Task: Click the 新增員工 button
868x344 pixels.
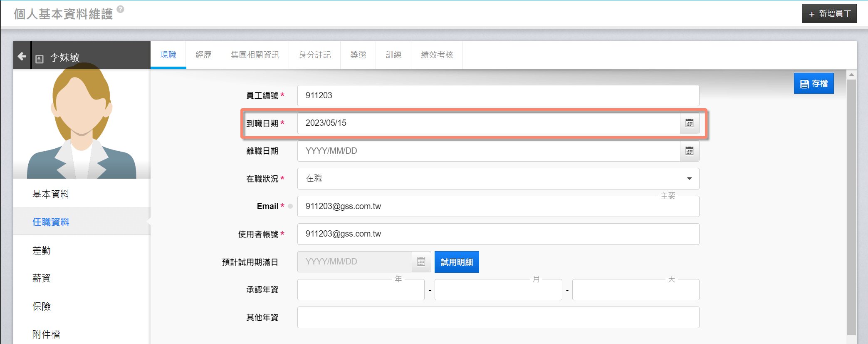Action: point(829,14)
